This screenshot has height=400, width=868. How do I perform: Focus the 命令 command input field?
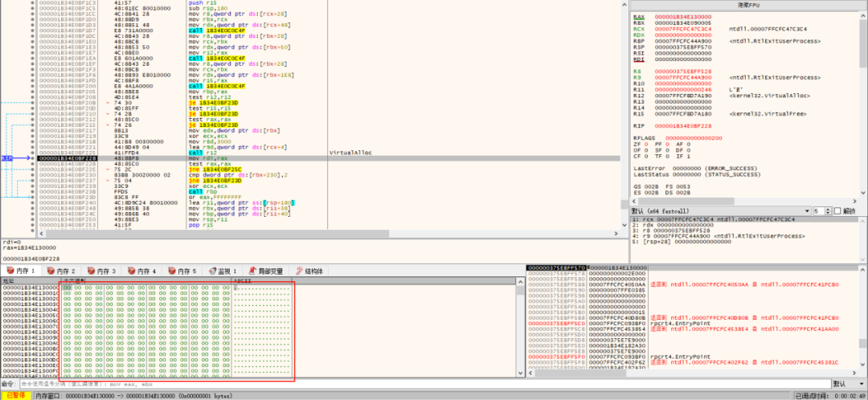tap(424, 383)
